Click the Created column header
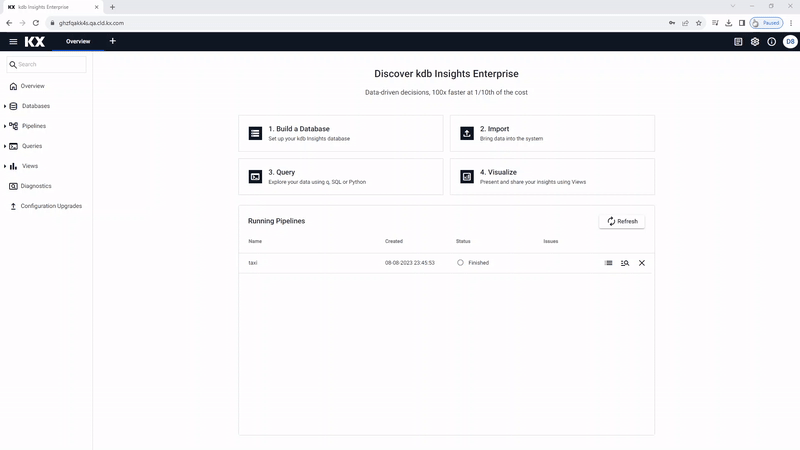 click(x=394, y=241)
